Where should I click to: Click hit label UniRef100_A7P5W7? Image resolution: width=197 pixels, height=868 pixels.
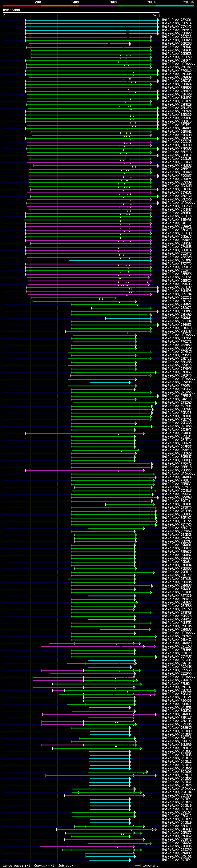click(x=177, y=47)
